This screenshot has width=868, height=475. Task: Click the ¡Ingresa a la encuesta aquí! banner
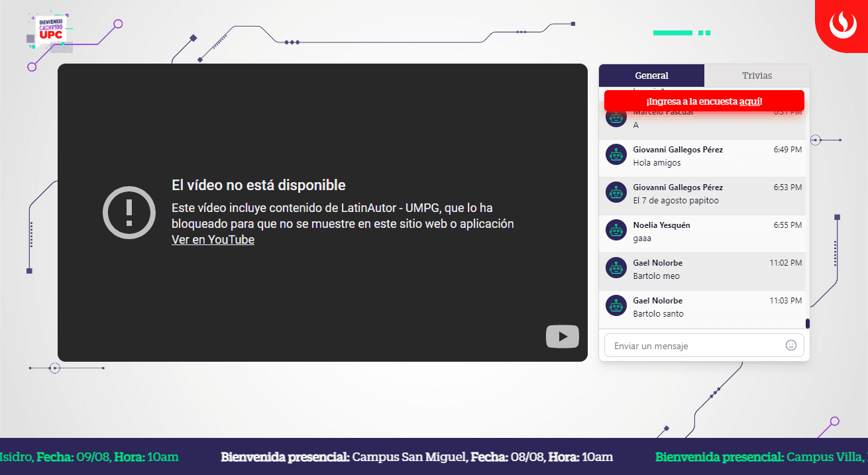(x=704, y=101)
